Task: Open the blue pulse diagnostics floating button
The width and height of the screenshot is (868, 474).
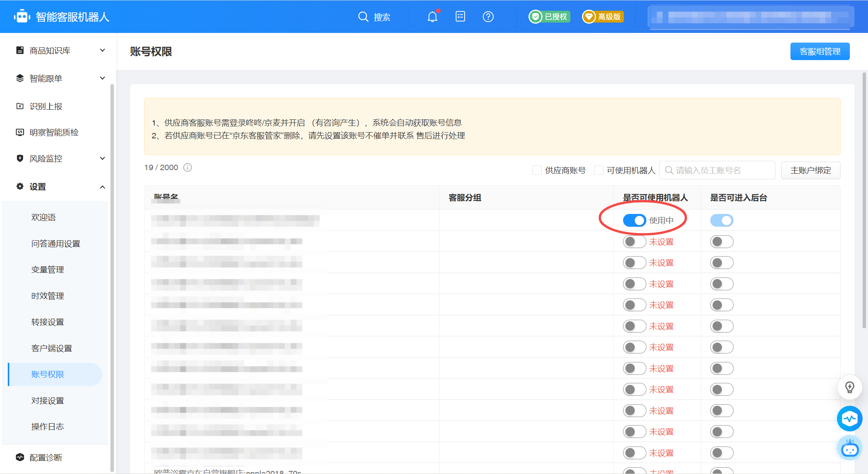Action: tap(850, 419)
